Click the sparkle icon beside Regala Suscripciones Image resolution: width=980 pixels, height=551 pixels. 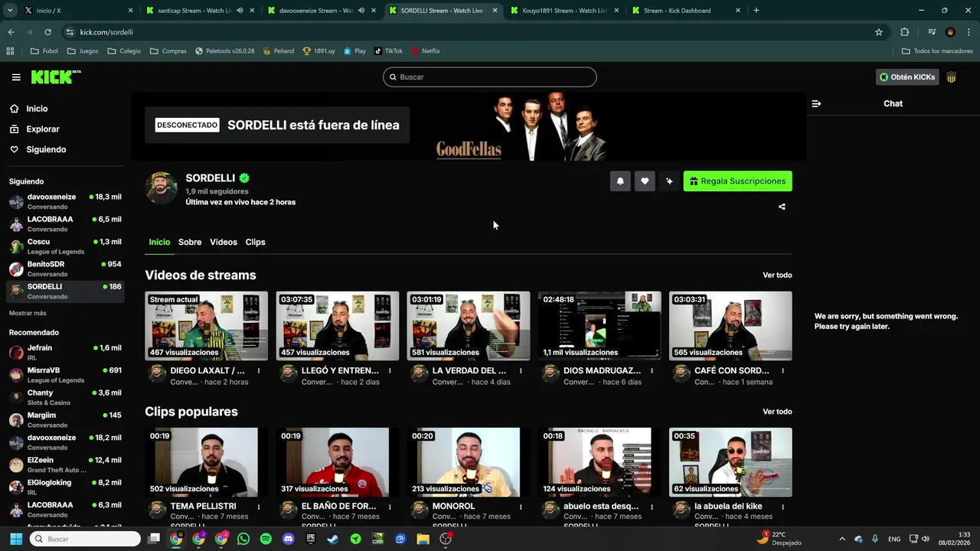[669, 181]
